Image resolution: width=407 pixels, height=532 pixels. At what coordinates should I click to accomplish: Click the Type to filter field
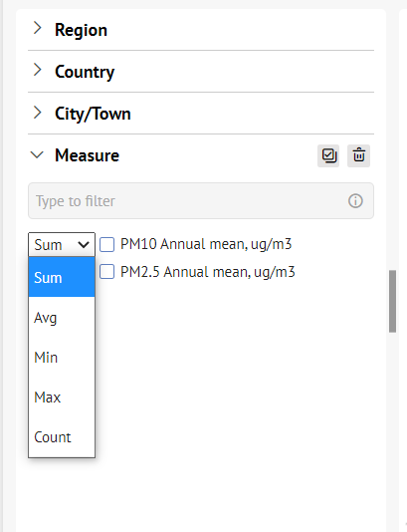click(201, 201)
